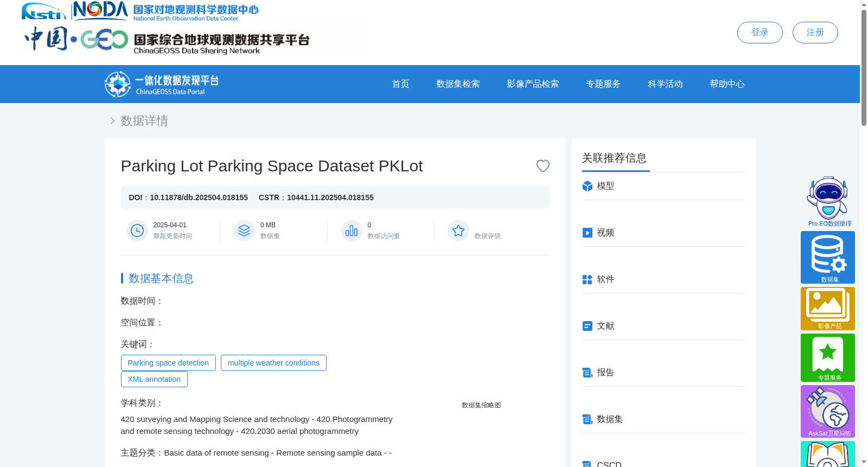Image resolution: width=868 pixels, height=467 pixels.
Task: Click the China GEO Data Sharing logo
Action: tap(167, 40)
